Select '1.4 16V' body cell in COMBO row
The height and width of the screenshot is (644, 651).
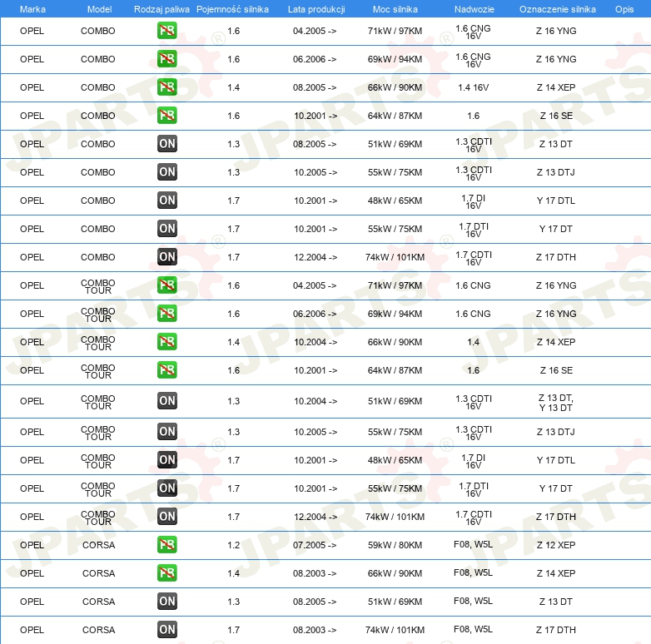click(x=474, y=87)
